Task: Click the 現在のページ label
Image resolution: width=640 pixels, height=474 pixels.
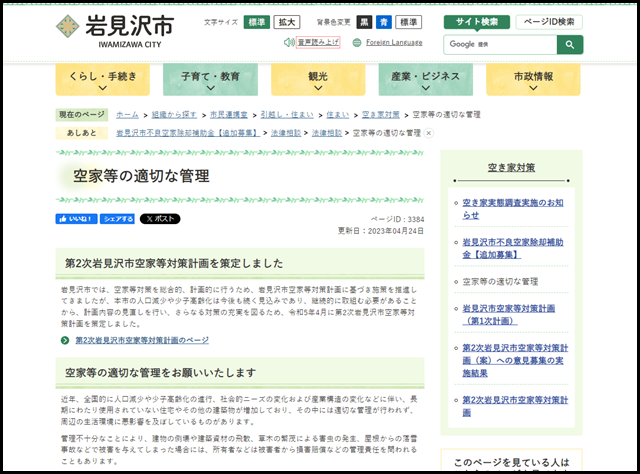Action: tap(82, 115)
